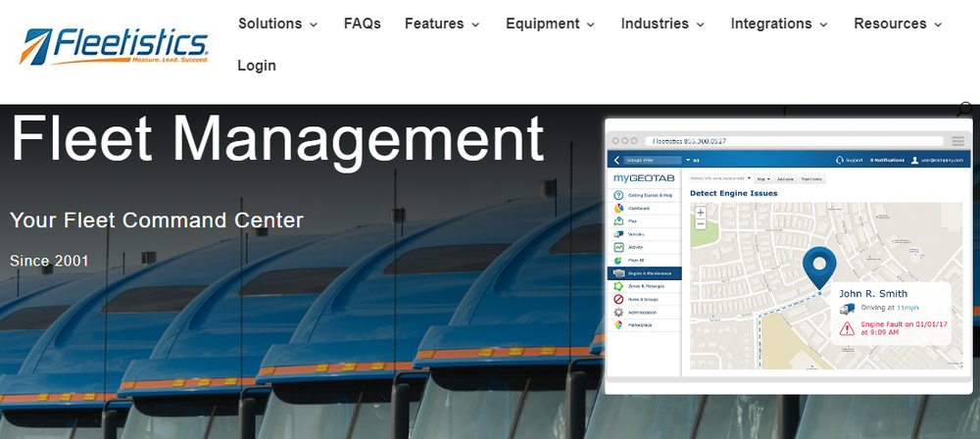Click the Fleetistics logo
This screenshot has height=439, width=980.
click(115, 46)
